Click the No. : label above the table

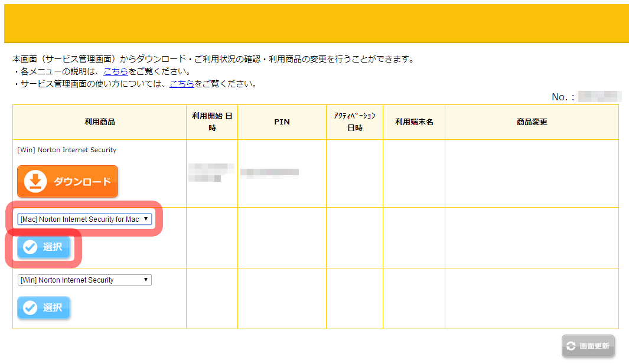pyautogui.click(x=563, y=97)
